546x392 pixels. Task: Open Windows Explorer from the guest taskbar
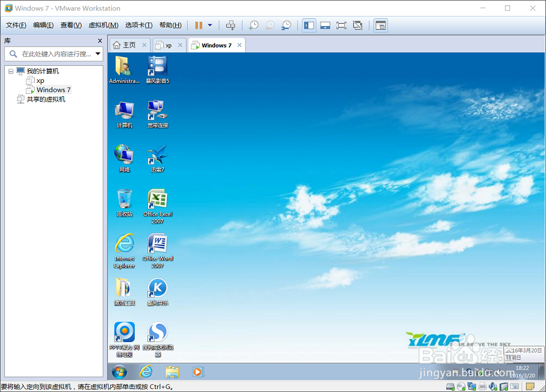(172, 372)
